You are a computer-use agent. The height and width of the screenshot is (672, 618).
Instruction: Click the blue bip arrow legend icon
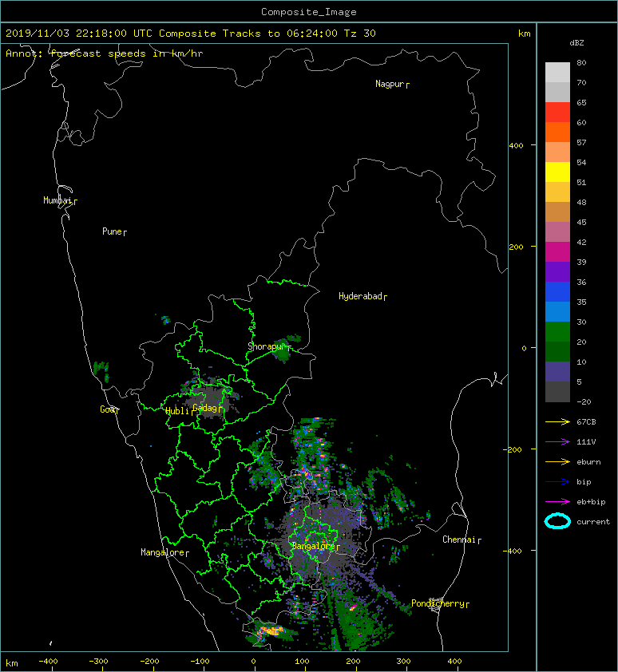click(x=557, y=482)
